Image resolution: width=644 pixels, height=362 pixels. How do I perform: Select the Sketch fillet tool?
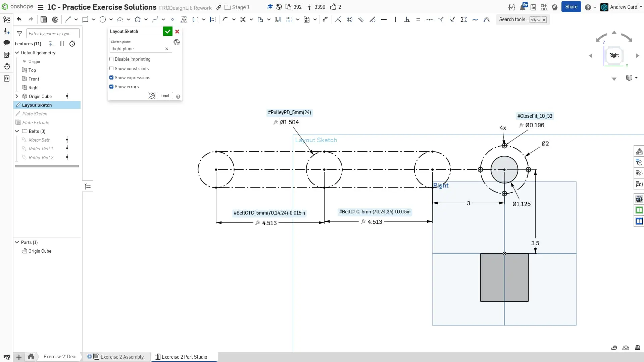225,19
